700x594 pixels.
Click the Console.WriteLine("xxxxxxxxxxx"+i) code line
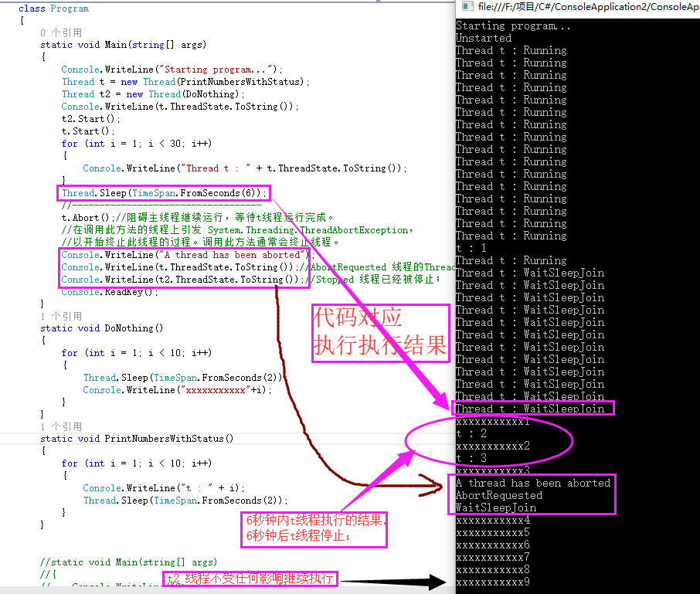tap(177, 390)
